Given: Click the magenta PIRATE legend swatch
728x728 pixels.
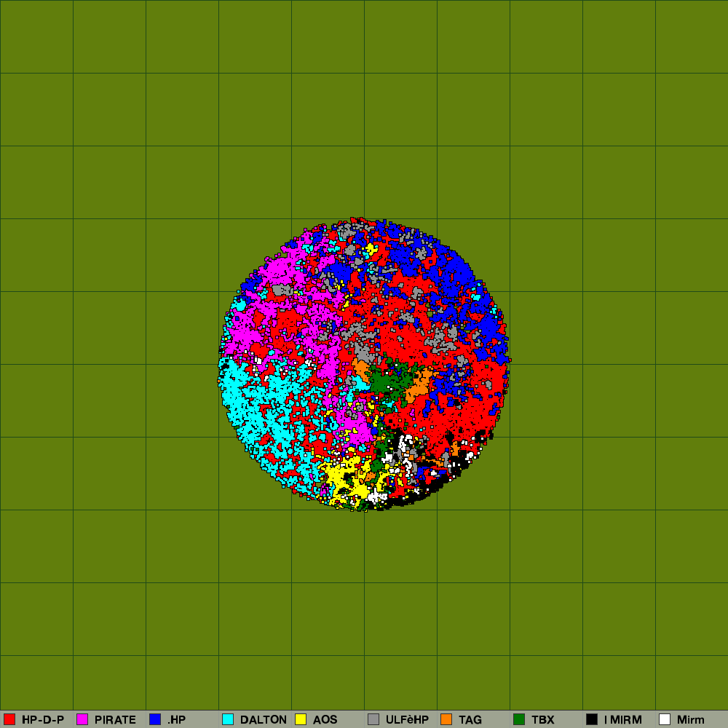Looking at the screenshot, I should tap(82, 719).
